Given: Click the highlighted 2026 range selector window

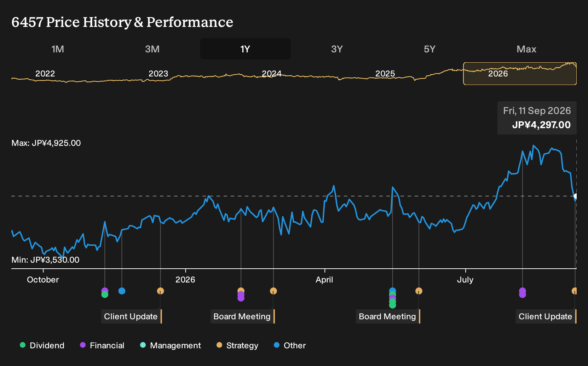Looking at the screenshot, I should pyautogui.click(x=520, y=74).
